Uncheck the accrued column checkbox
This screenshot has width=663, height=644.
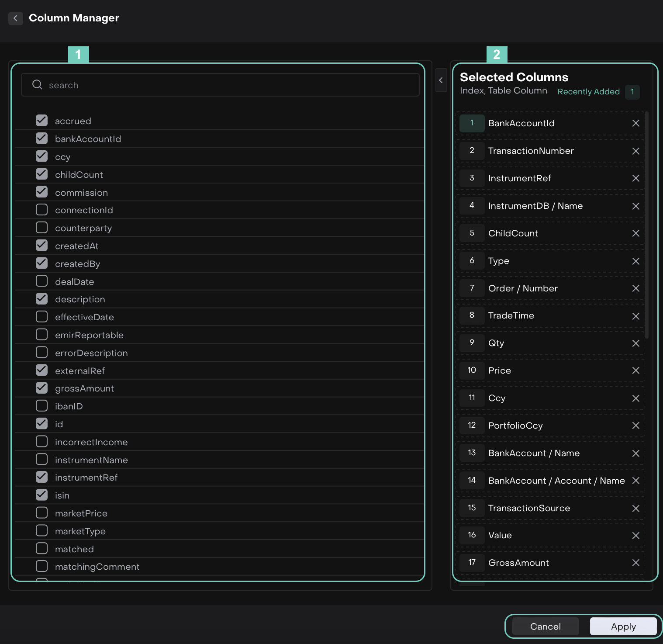tap(41, 121)
